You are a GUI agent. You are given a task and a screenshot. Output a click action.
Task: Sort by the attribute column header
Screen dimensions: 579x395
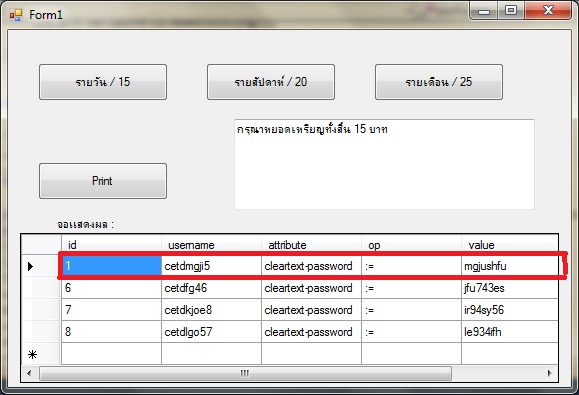(311, 245)
